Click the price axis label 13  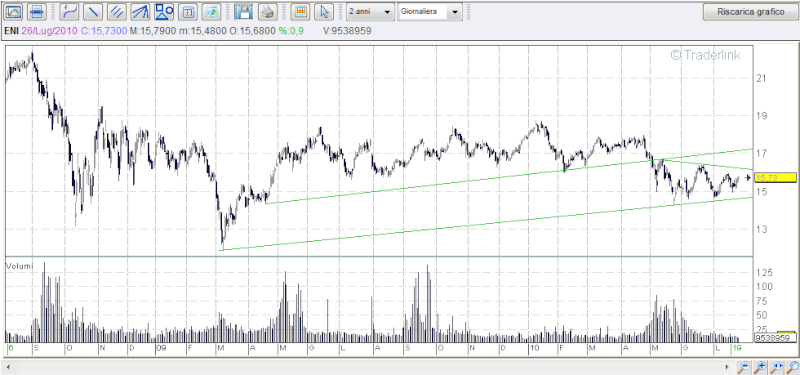[761, 229]
